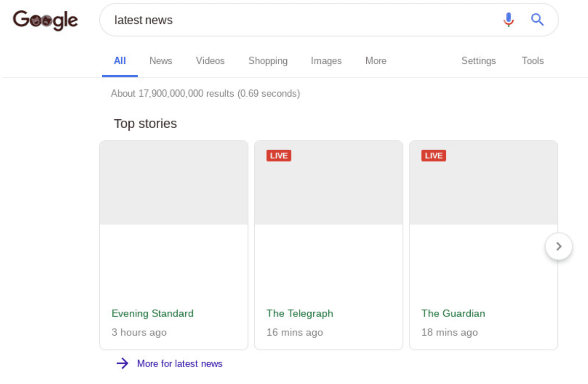Click the arrow icon beside More for latest news
Image resolution: width=588 pixels, height=384 pixels.
coord(122,363)
